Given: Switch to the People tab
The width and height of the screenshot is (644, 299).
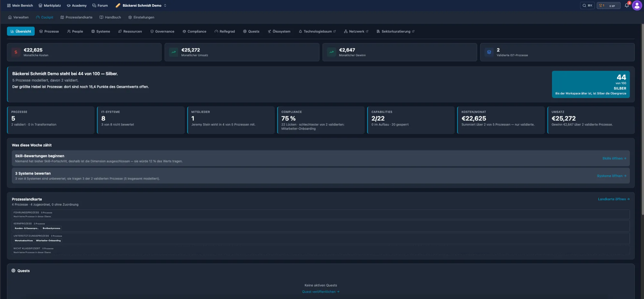Looking at the screenshot, I should pyautogui.click(x=75, y=31).
